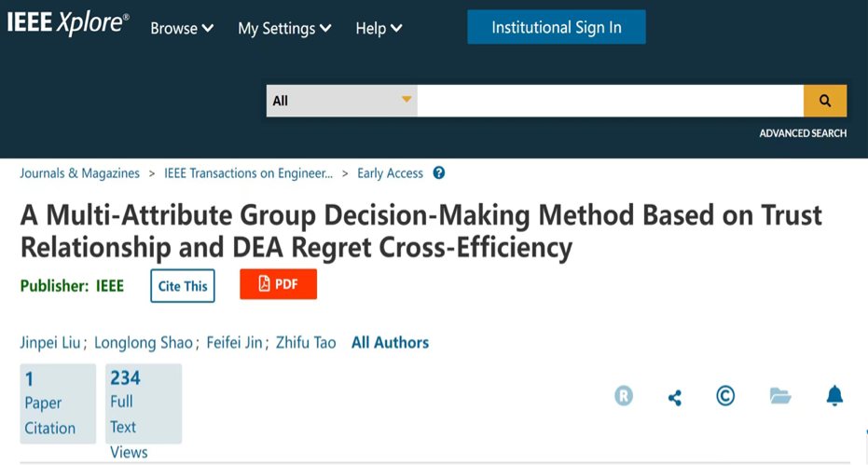Click the alerts bell icon
868x465 pixels.
click(x=834, y=396)
